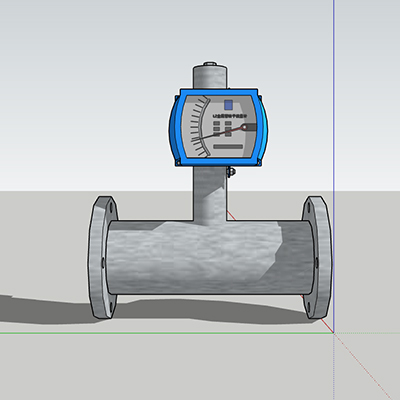Click the needle pivot on the gauge dial

[x=244, y=127]
